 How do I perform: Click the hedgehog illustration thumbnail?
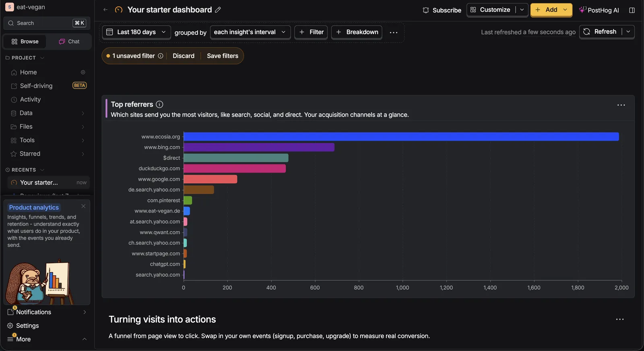[x=39, y=282]
